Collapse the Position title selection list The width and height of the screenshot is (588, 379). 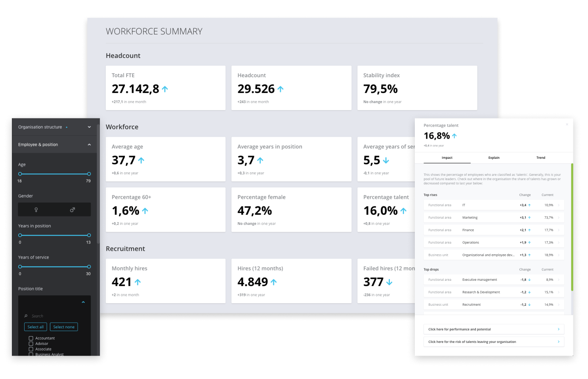coord(83,302)
